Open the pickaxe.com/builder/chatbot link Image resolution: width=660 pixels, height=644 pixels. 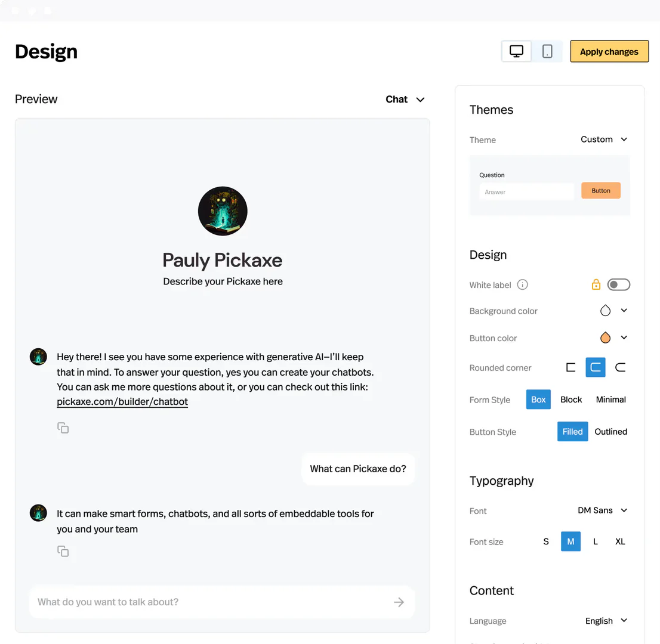point(122,401)
